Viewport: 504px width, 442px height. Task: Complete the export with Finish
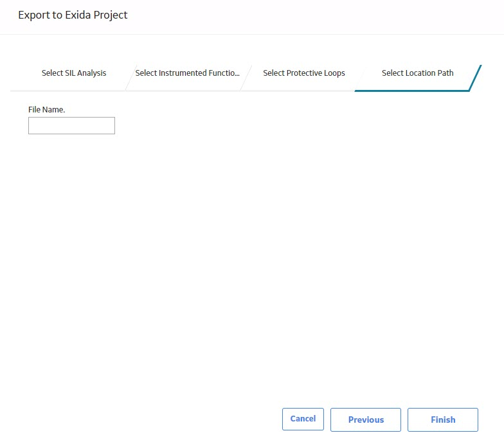pos(442,420)
